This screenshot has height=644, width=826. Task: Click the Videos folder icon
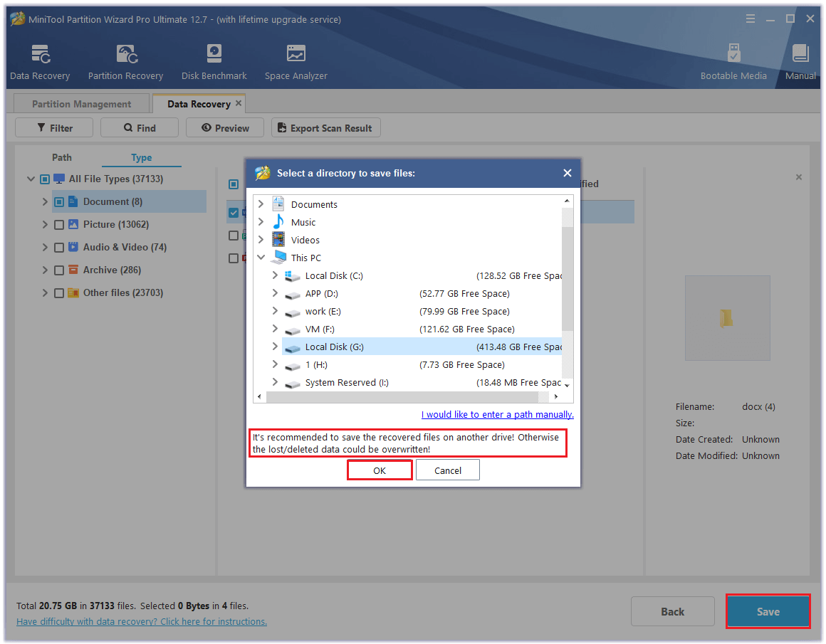point(278,240)
